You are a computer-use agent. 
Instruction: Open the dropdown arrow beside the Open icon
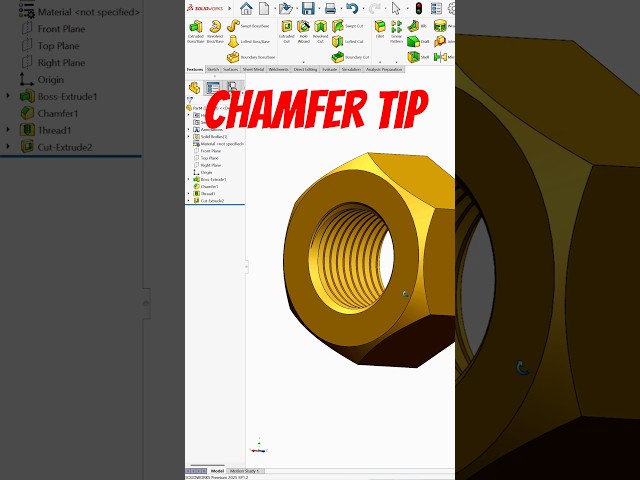pos(297,8)
